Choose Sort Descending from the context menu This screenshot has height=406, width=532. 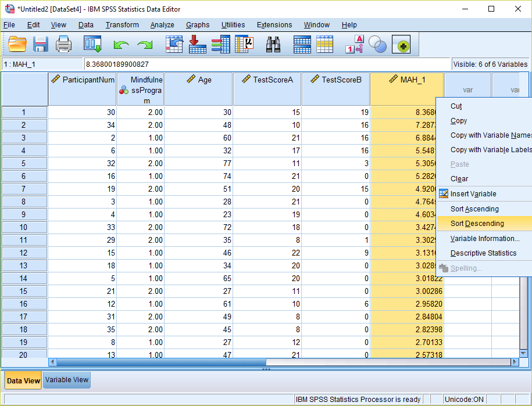point(477,224)
